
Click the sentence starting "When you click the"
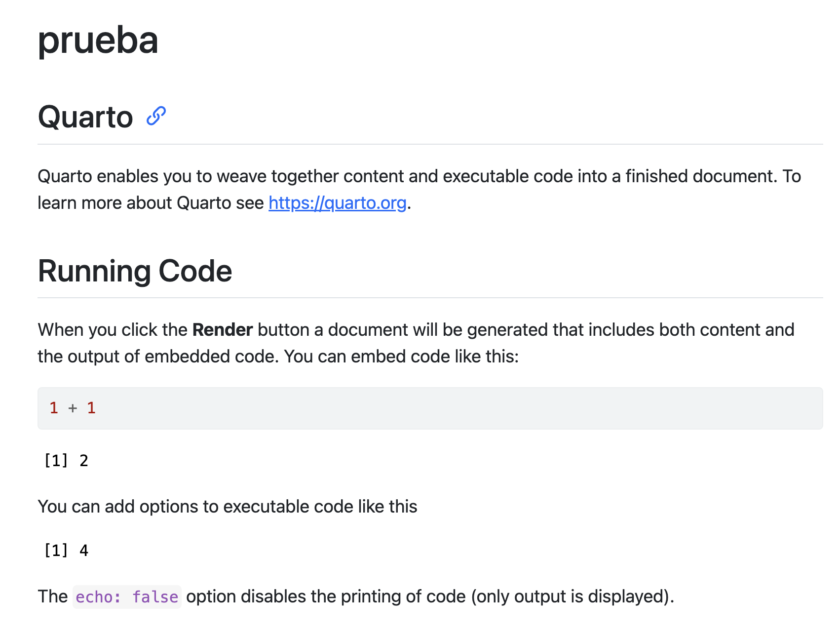(113, 330)
